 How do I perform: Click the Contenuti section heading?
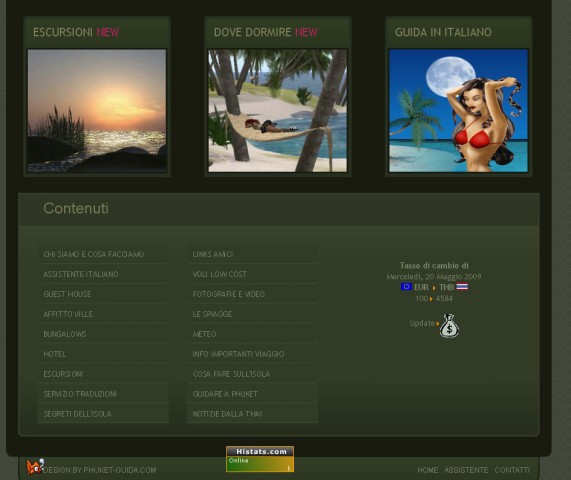click(76, 208)
